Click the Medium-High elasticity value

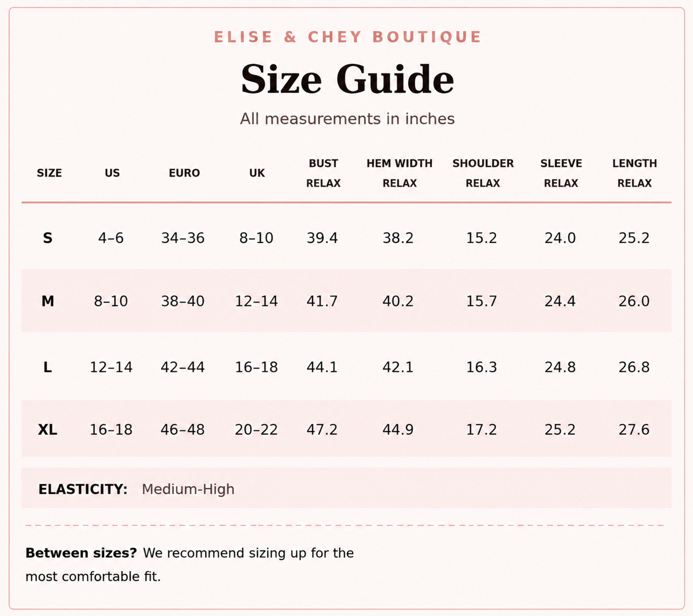pyautogui.click(x=188, y=489)
